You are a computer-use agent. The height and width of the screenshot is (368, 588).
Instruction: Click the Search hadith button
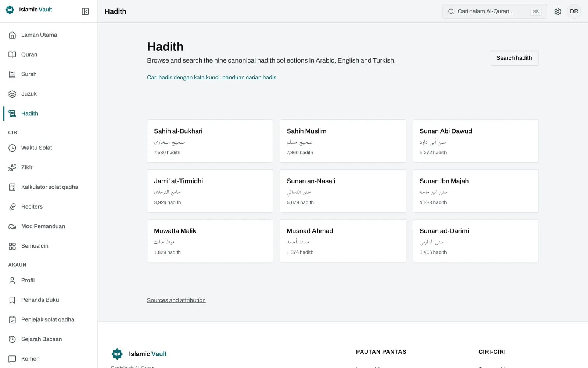point(514,58)
